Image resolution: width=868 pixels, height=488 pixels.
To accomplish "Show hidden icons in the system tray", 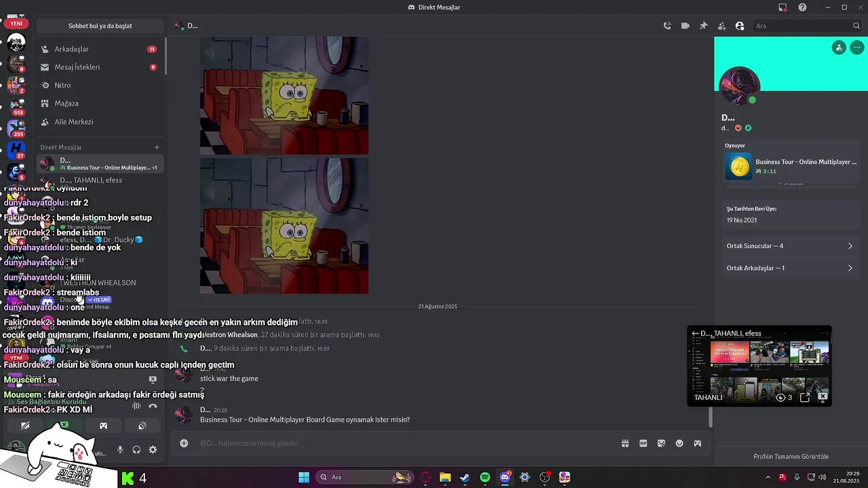I will (x=768, y=477).
